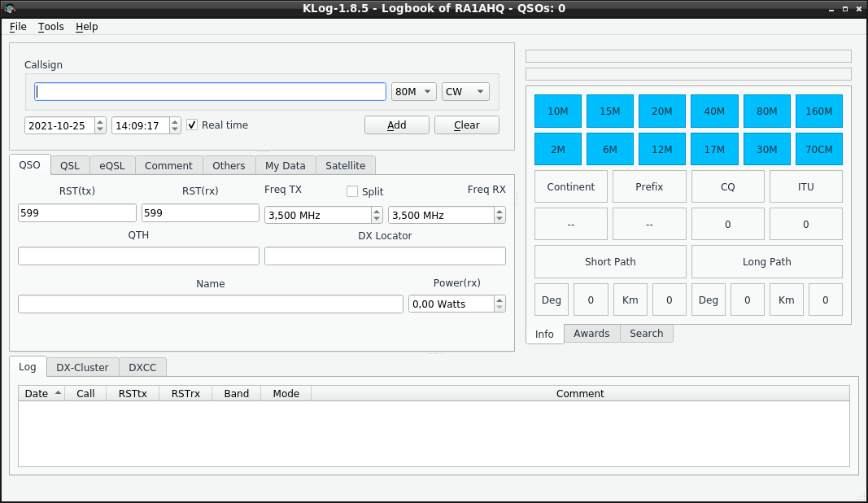This screenshot has width=868, height=503.
Task: Enable the Split checkbox
Action: (352, 191)
